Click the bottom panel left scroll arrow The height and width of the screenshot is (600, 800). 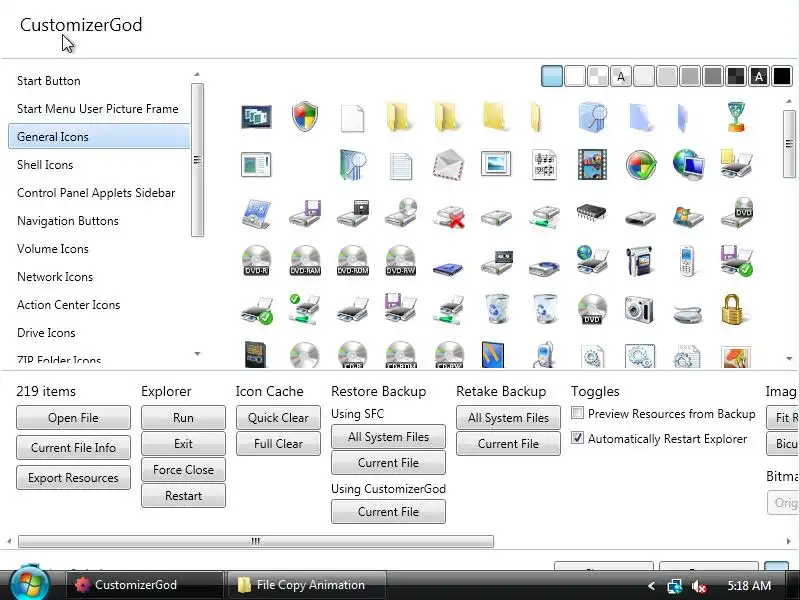click(x=9, y=541)
